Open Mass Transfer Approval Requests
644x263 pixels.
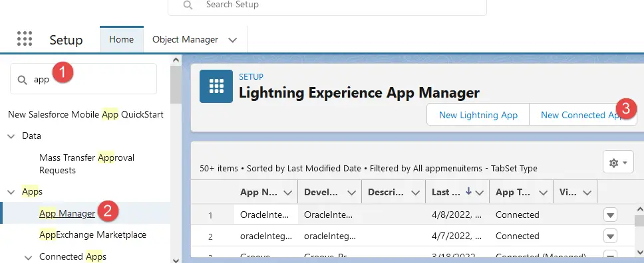point(86,163)
